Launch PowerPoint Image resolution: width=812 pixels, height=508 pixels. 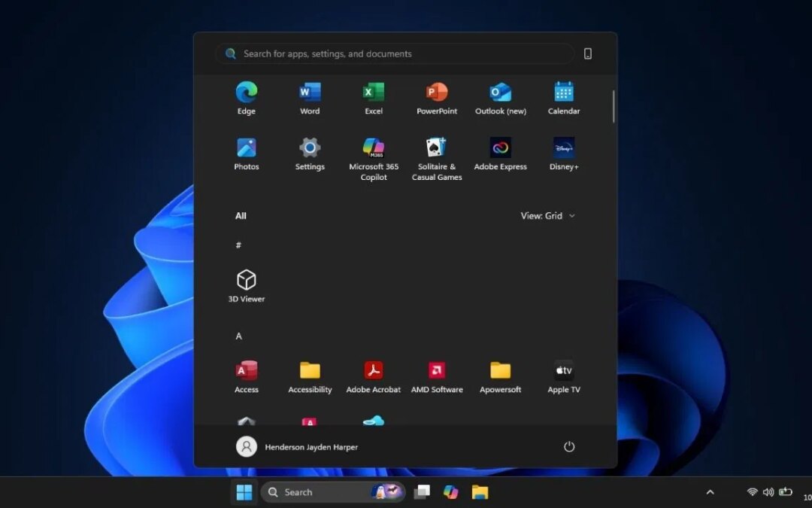(x=437, y=98)
